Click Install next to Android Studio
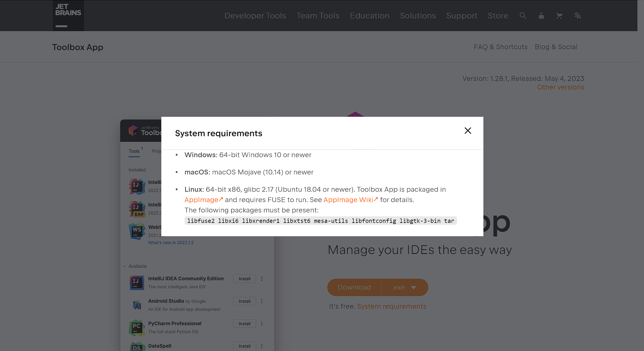 coord(244,301)
